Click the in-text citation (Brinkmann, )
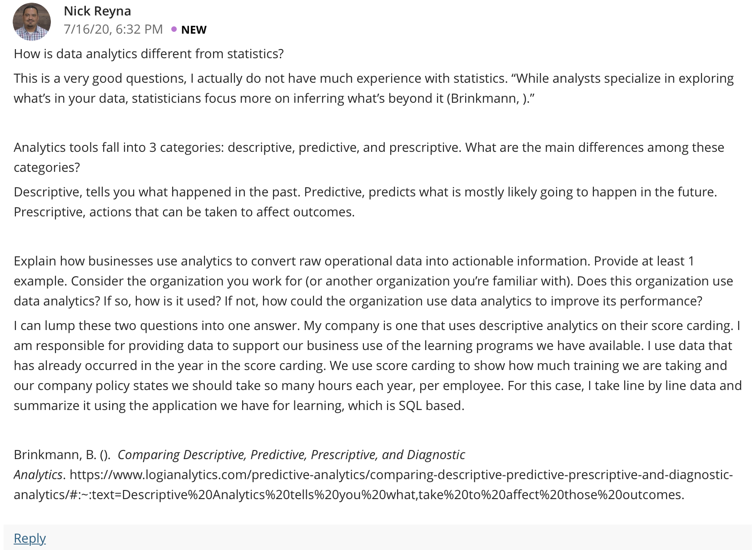Viewport: 756px width, 550px height. pyautogui.click(x=488, y=98)
